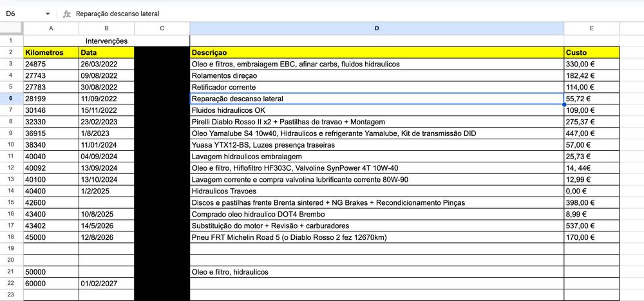Click the 'Data' header cell
This screenshot has height=301, width=644.
click(106, 53)
